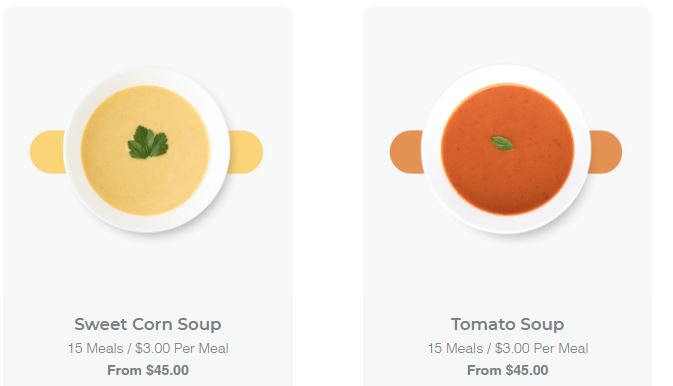Click the white rim of the corn soup bowl
The image size is (673, 386).
(x=146, y=223)
